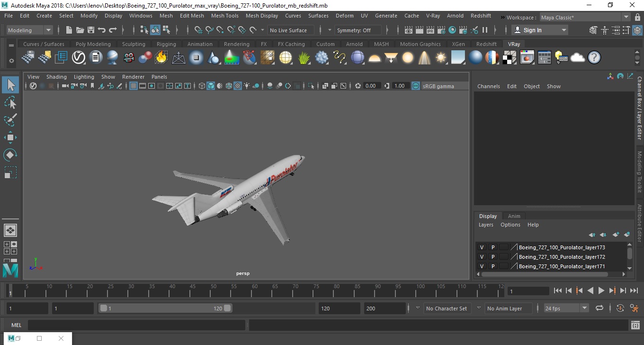The height and width of the screenshot is (345, 644).
Task: Click the V-Ray cloud shelf icon
Action: (x=578, y=58)
